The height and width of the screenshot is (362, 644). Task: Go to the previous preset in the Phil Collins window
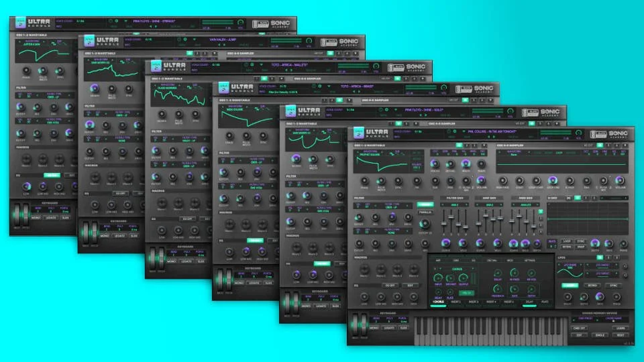[489, 137]
